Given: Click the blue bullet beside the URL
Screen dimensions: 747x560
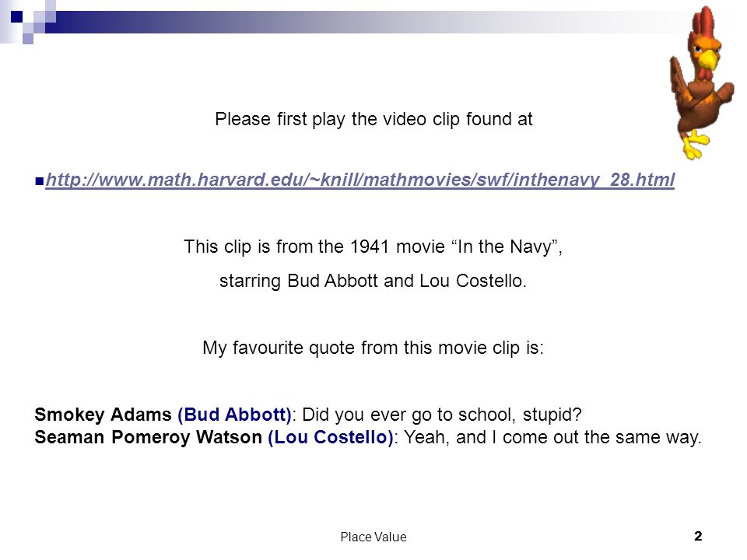Looking at the screenshot, I should pos(40,181).
